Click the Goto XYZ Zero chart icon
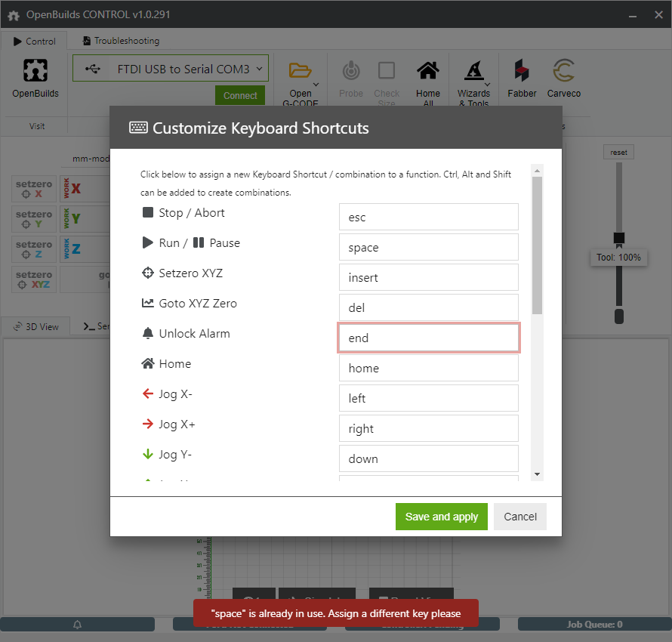The width and height of the screenshot is (672, 642). pyautogui.click(x=148, y=303)
